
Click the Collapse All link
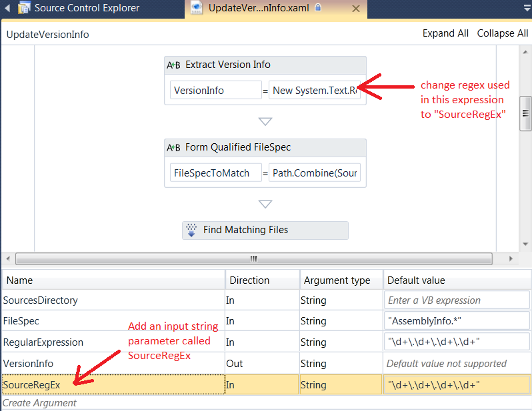(x=503, y=33)
